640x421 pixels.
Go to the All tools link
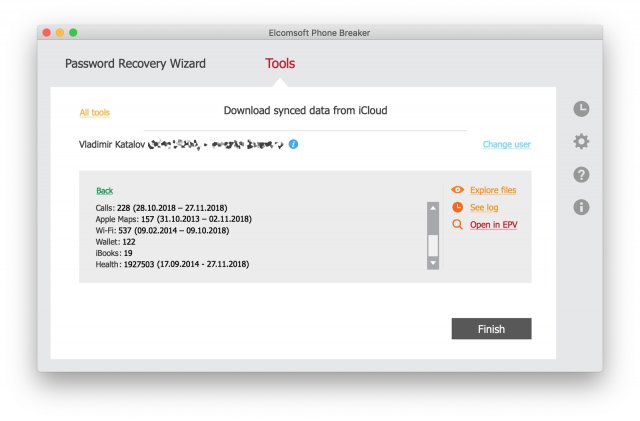click(x=95, y=113)
